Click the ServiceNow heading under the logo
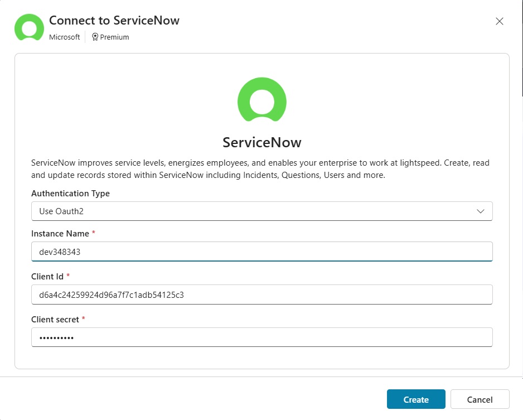The width and height of the screenshot is (523, 420). click(x=262, y=142)
